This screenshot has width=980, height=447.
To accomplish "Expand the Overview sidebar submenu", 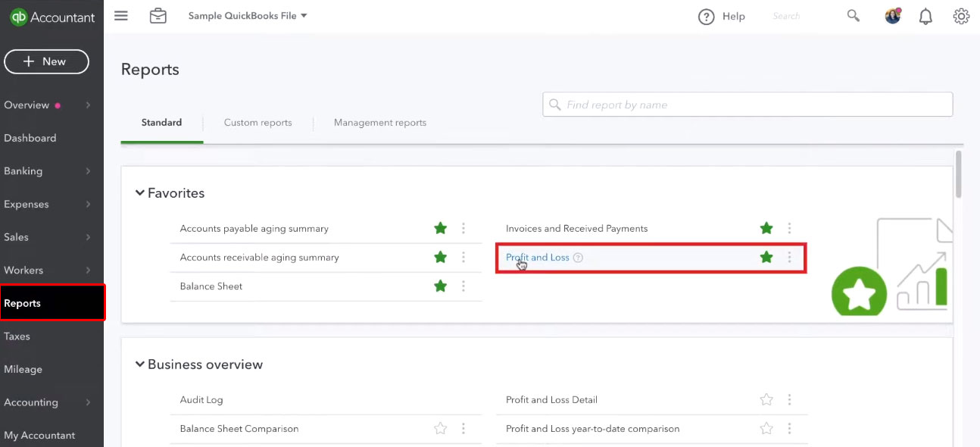I will coord(88,105).
